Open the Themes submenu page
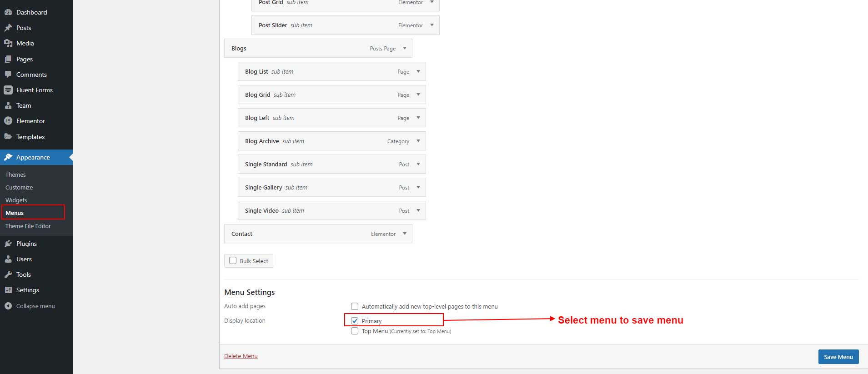Screen dimensions: 868x374 click(15, 175)
